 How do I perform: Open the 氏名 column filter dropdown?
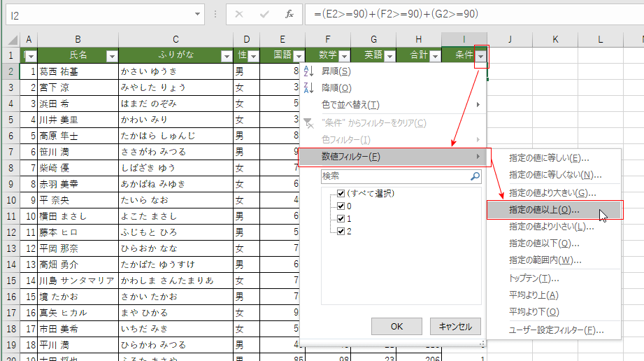click(x=112, y=57)
